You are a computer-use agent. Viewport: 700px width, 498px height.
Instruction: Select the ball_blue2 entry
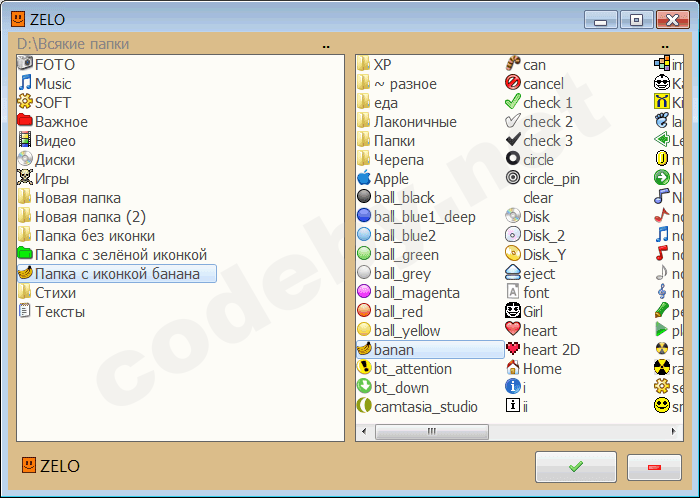[x=397, y=236]
